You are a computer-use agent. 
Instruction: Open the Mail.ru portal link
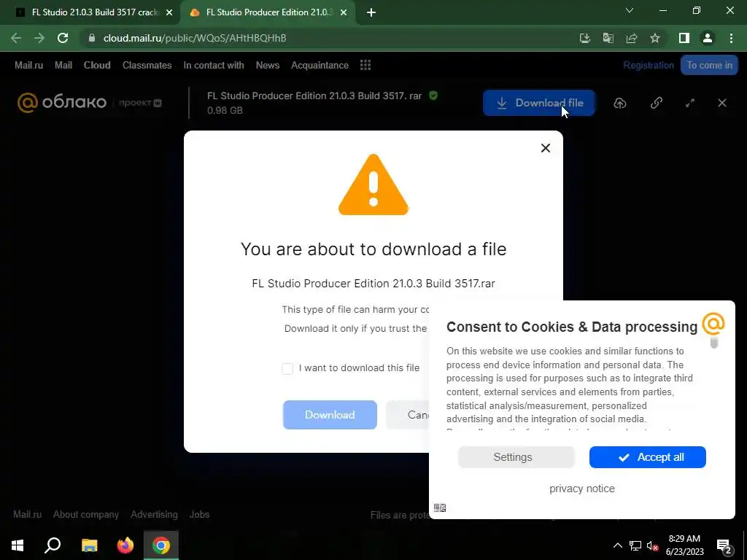coord(28,65)
